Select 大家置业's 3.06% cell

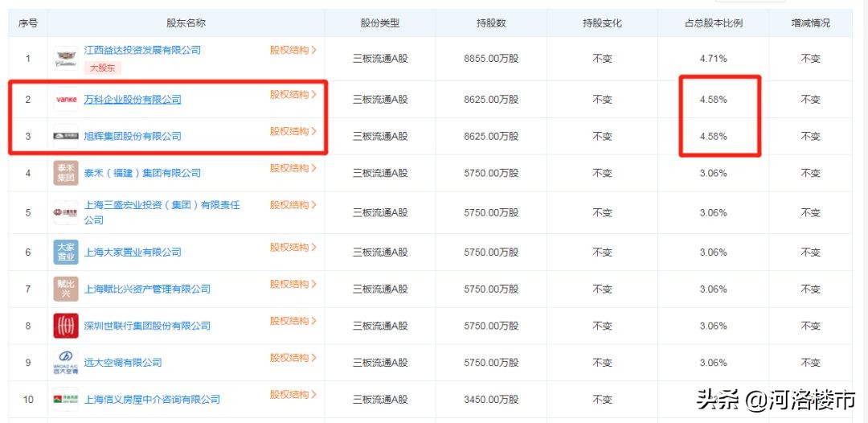[713, 252]
